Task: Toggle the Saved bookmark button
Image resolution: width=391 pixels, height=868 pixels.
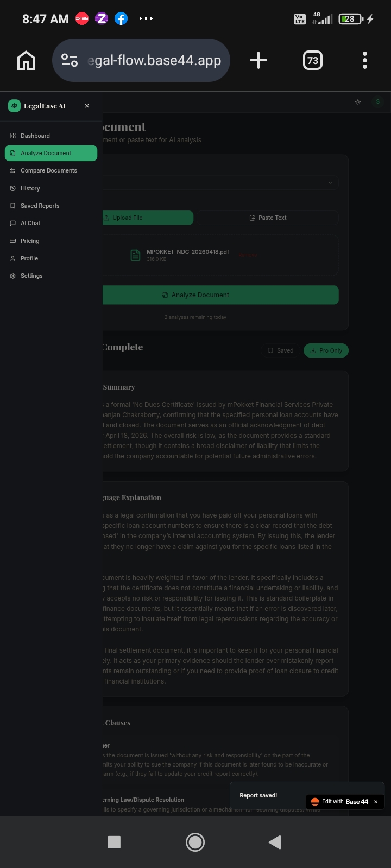Action: point(280,350)
